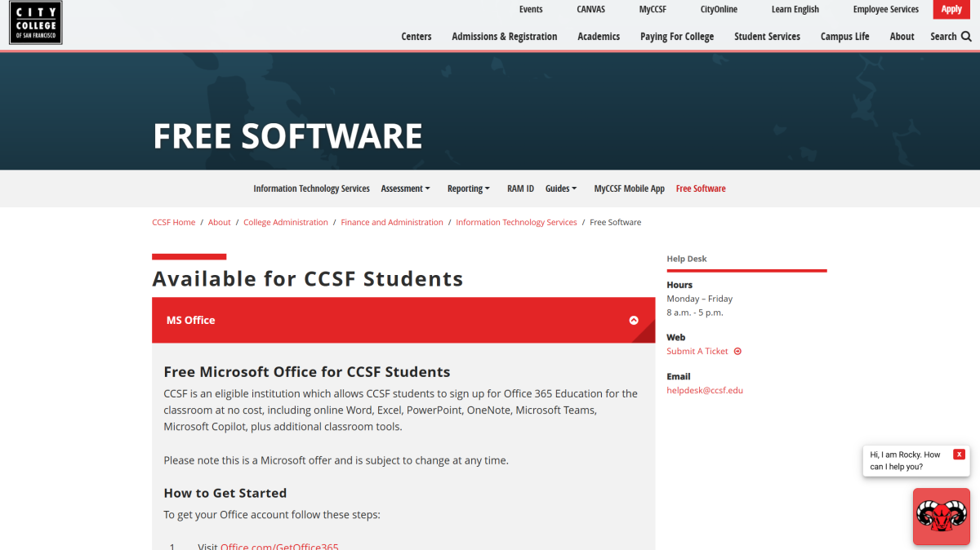Screen dimensions: 980x550
Task: Click the Submit A Ticket link
Action: [x=697, y=351]
